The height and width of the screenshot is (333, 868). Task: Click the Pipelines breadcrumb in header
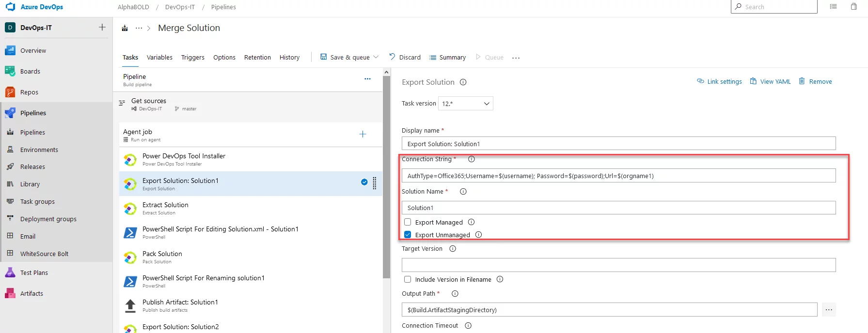coord(223,7)
